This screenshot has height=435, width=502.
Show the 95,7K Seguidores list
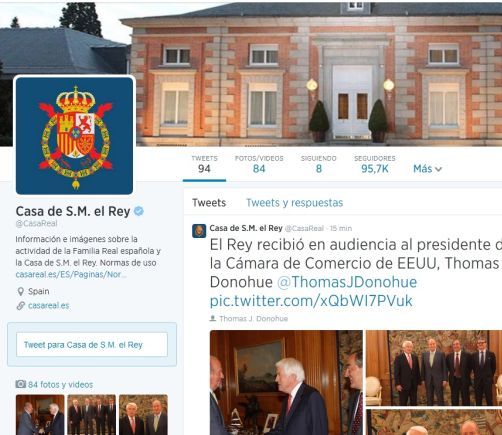(375, 164)
